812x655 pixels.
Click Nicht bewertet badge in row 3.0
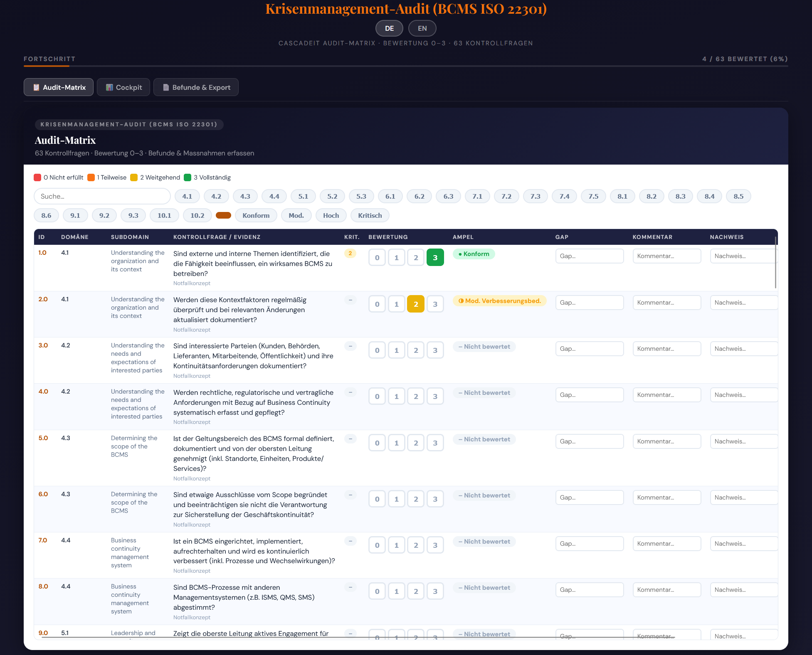pyautogui.click(x=484, y=347)
